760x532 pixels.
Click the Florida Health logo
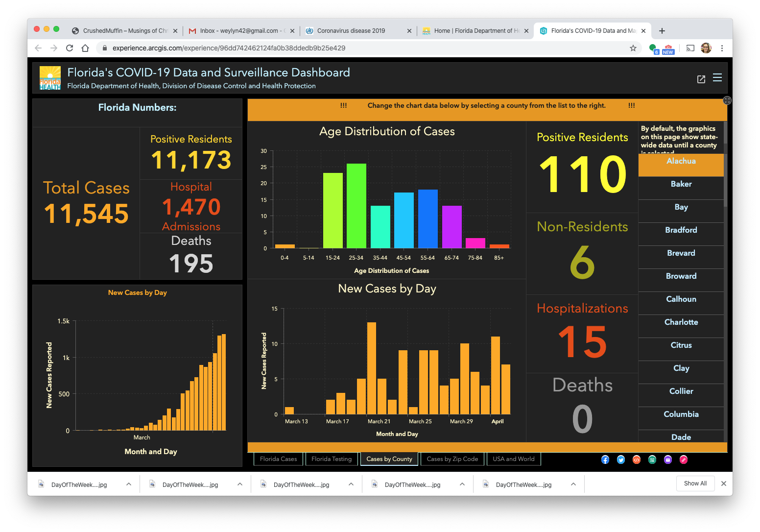click(x=50, y=78)
